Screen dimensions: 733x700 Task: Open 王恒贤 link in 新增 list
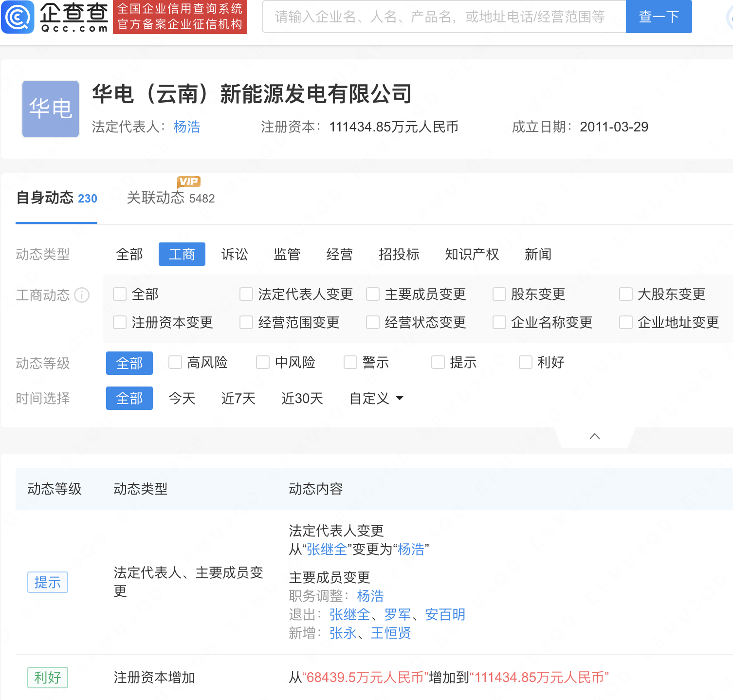[391, 633]
